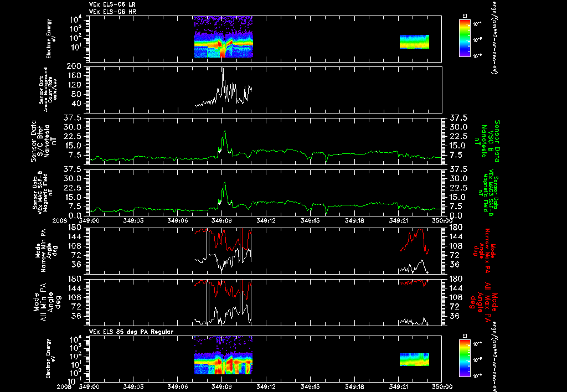Click the 'VEx ELS-06 LR' title text
Image resolution: width=567 pixels, height=392 pixels.
(x=112, y=4)
